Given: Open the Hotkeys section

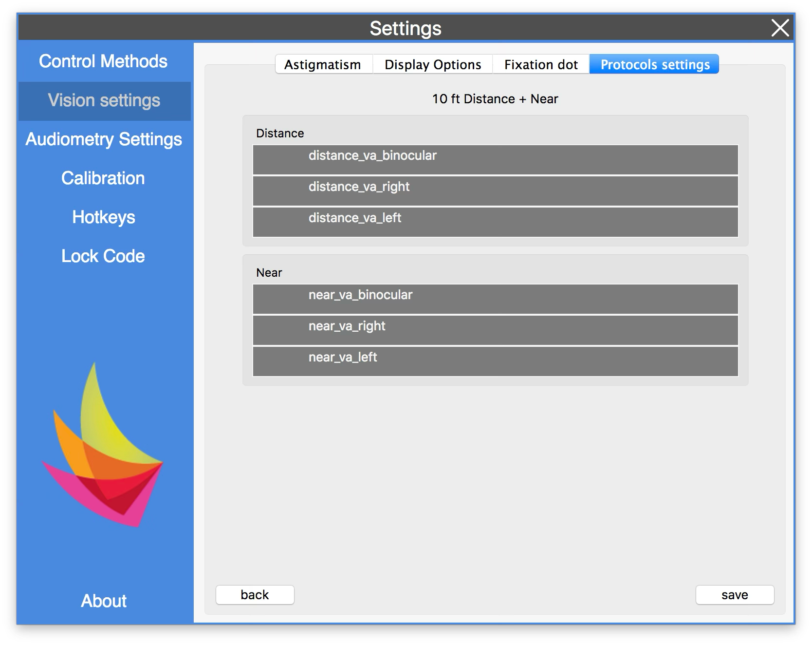Looking at the screenshot, I should [104, 217].
